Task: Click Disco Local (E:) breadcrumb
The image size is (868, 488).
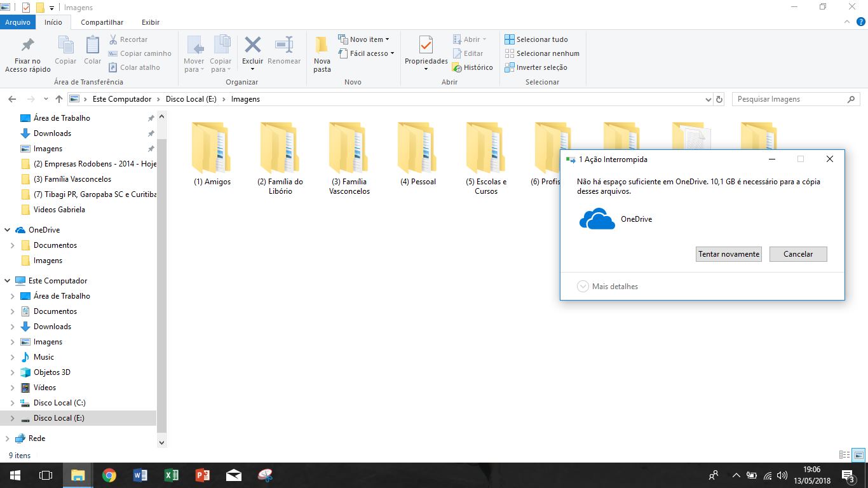Action: (191, 99)
